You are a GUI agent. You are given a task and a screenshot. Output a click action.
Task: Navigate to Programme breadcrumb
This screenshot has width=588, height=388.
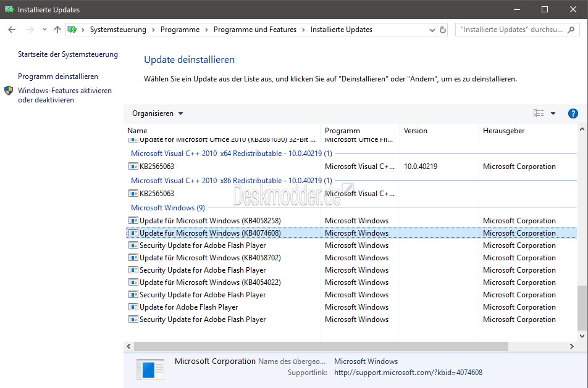click(180, 30)
